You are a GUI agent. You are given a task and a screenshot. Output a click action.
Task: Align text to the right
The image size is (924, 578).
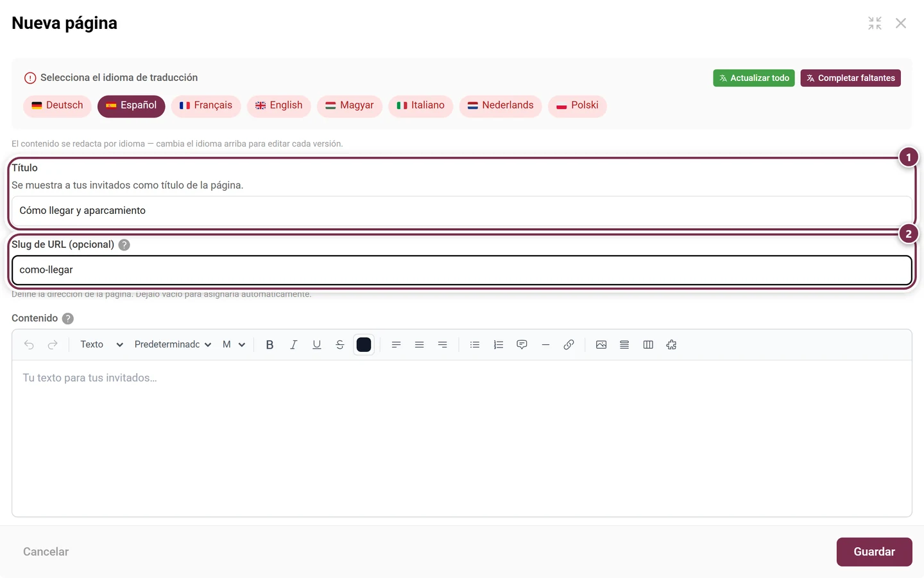[443, 345]
